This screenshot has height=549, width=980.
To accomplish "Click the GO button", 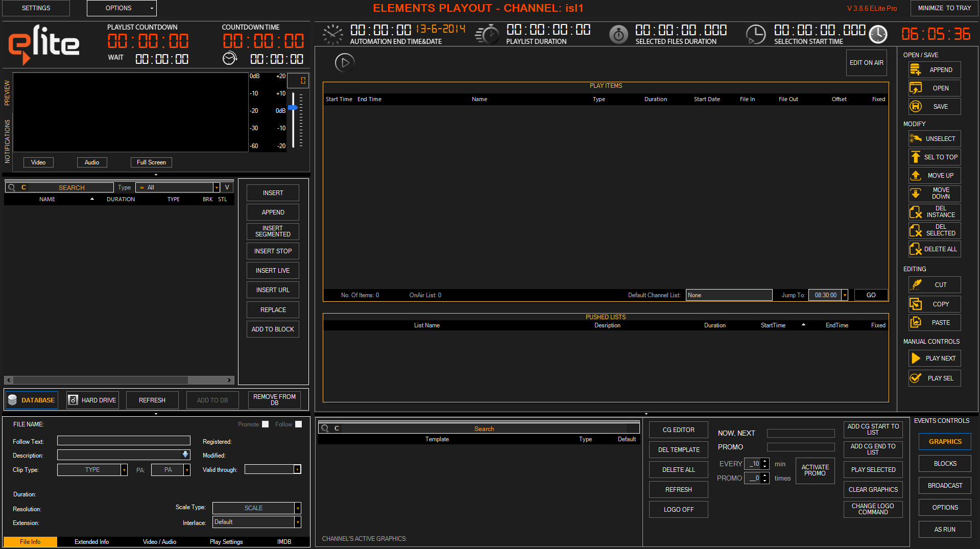I will pyautogui.click(x=871, y=295).
